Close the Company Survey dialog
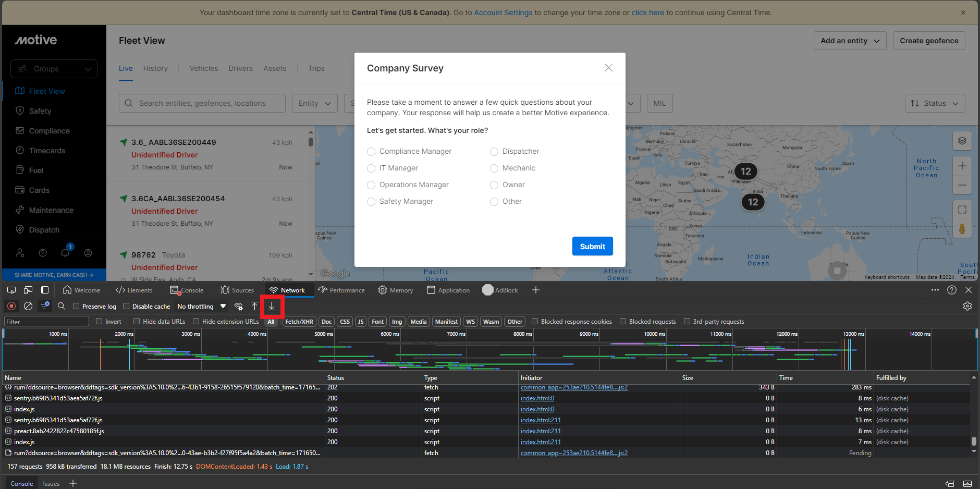The height and width of the screenshot is (489, 980). (608, 68)
